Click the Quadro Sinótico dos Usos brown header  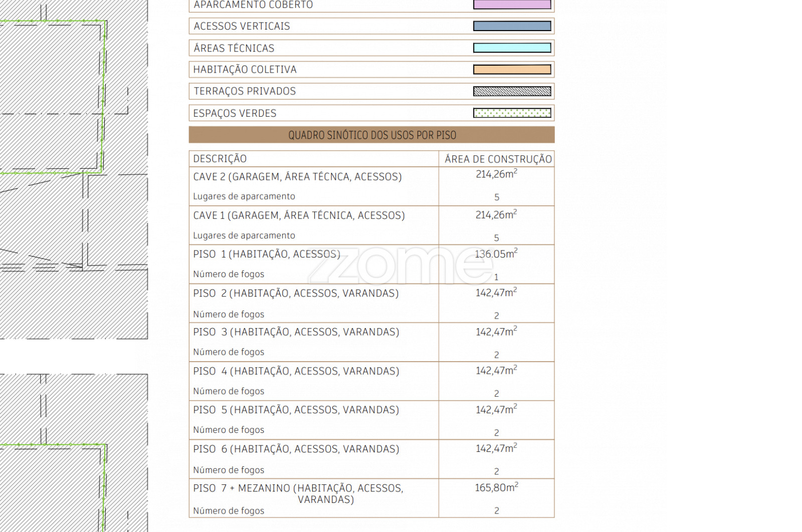tap(371, 135)
